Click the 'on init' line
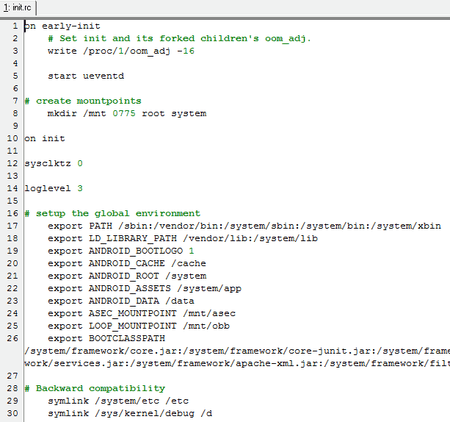450x422 pixels. [x=45, y=138]
